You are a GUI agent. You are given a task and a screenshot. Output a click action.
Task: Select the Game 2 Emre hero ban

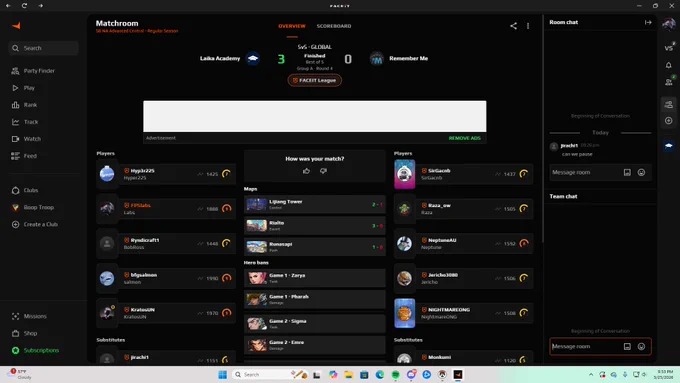[314, 345]
